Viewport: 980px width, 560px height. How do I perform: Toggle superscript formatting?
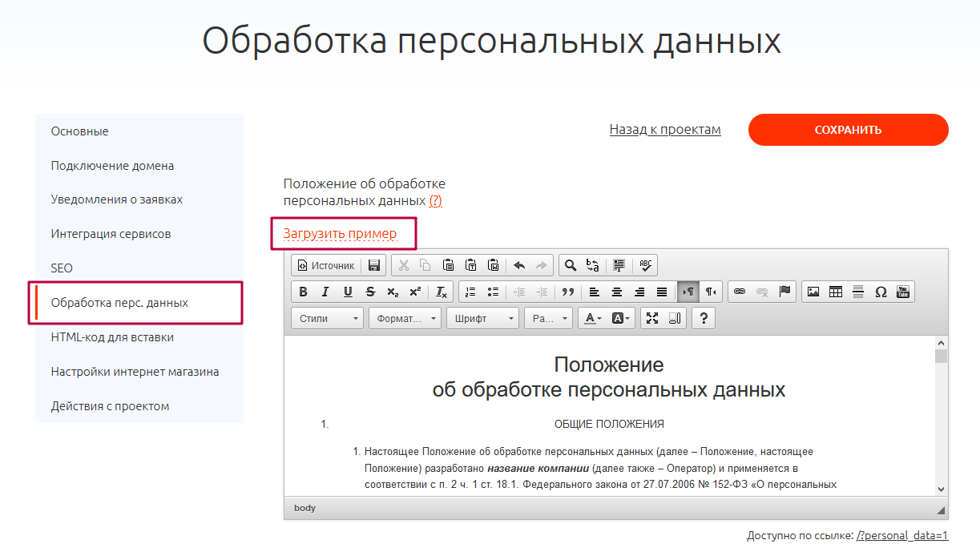click(x=415, y=292)
